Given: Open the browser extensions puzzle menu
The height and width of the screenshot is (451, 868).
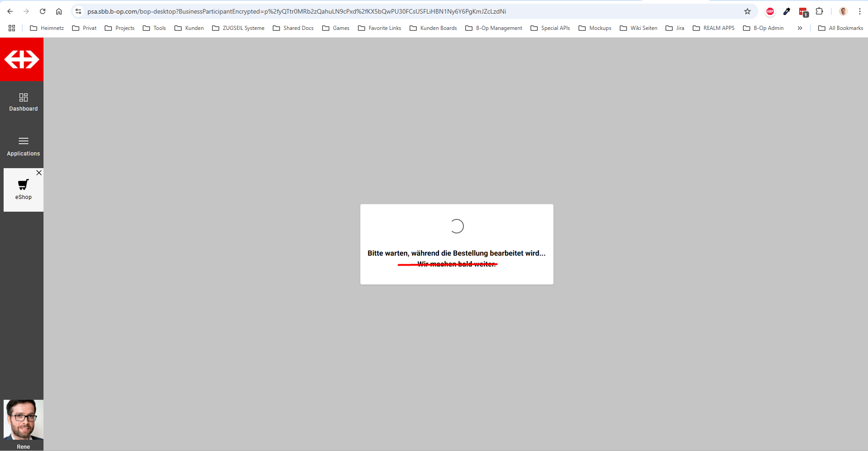Looking at the screenshot, I should click(819, 11).
